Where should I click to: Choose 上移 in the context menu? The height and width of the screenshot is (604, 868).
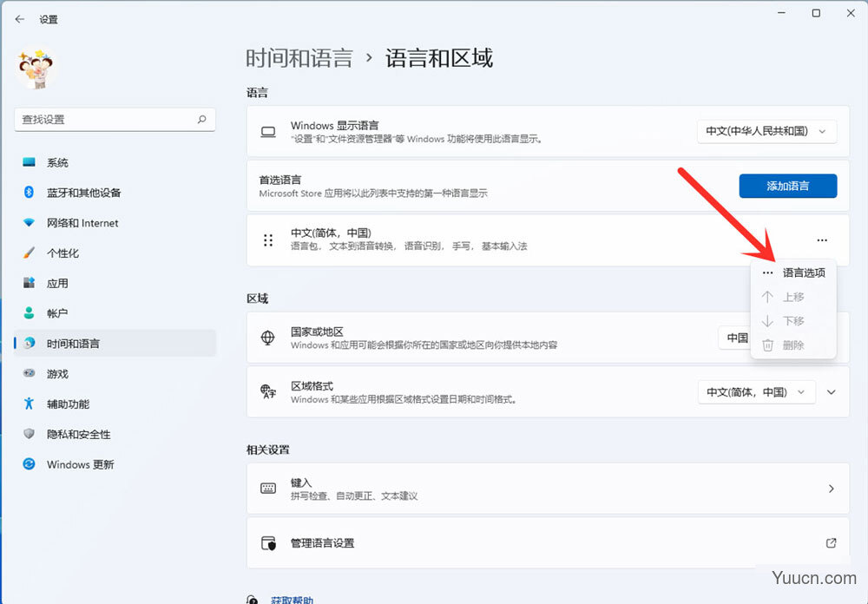coord(793,297)
